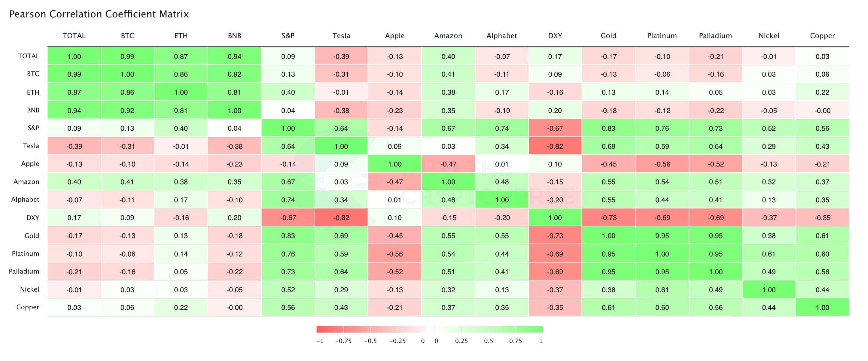This screenshot has height=361, width=868.
Task: Click the cell in row Copper, column Copper
Action: 822,308
